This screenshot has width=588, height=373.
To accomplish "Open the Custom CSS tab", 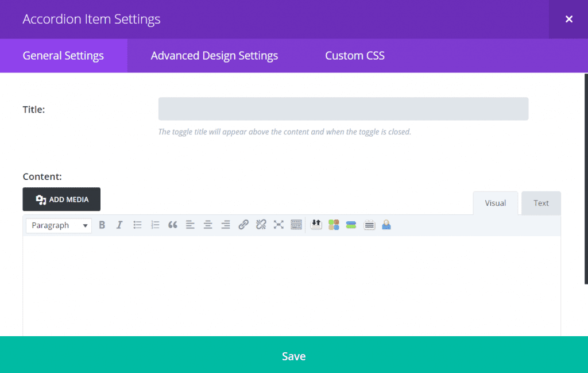I will click(354, 55).
